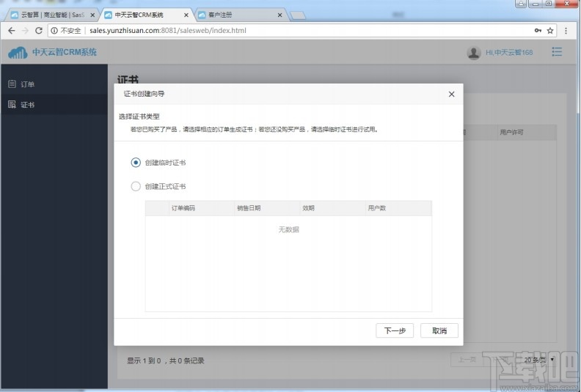Click the 无数据 empty table text
The image size is (581, 392).
coord(288,229)
